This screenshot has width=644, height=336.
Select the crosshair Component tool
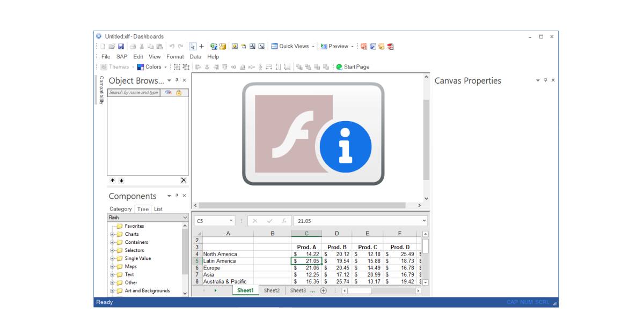click(x=201, y=46)
